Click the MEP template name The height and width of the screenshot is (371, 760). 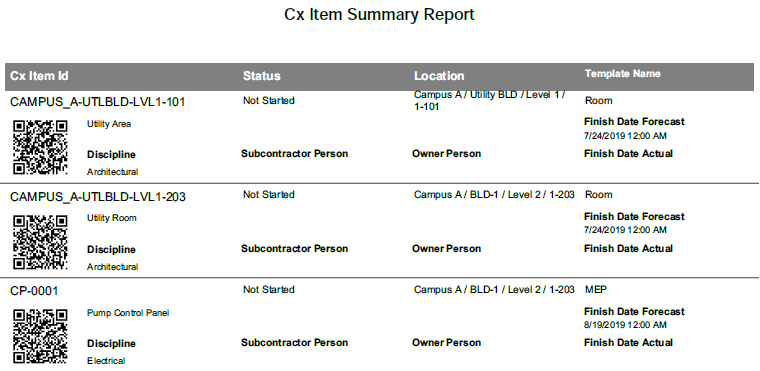point(596,290)
